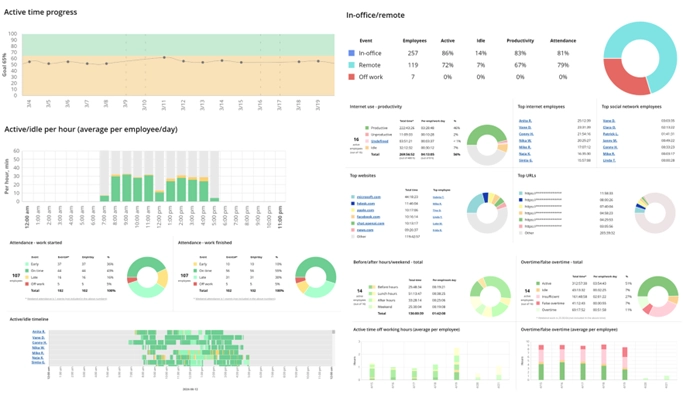Click the Productive legend row in Internet use
This screenshot has width=684, height=396.
point(413,128)
